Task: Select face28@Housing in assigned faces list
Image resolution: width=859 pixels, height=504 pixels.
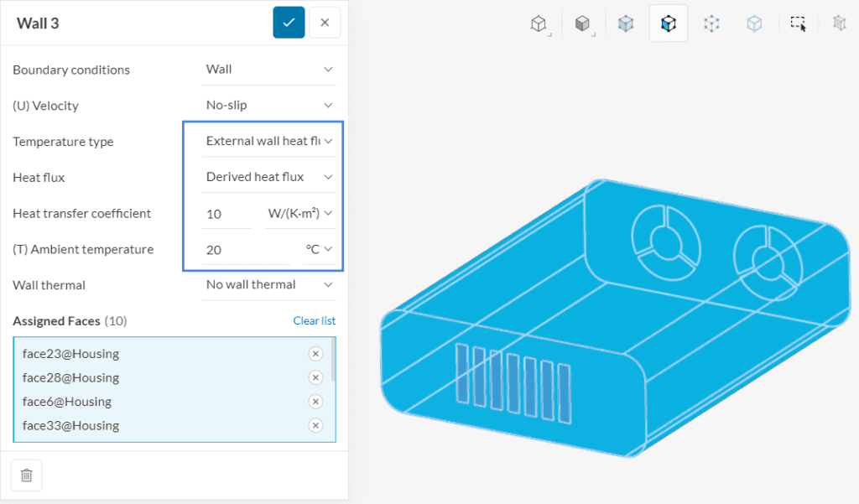Action: 71,377
